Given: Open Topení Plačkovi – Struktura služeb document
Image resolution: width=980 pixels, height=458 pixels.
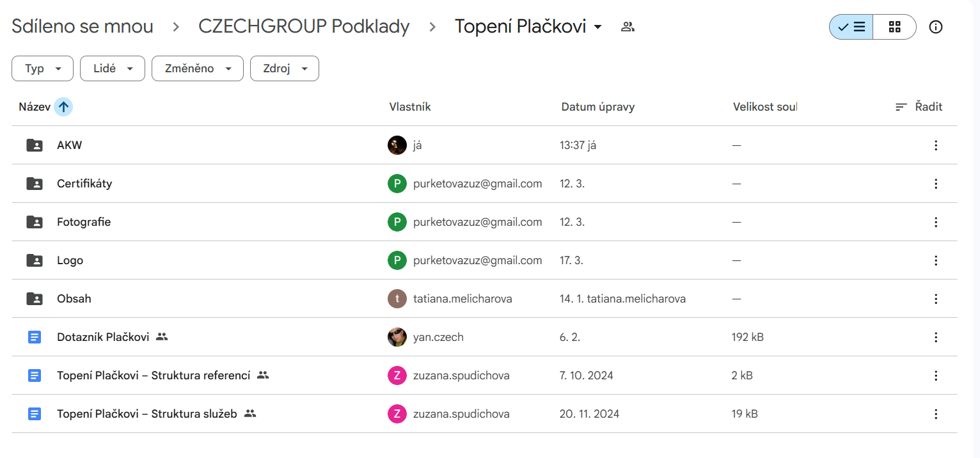Looking at the screenshot, I should tap(146, 414).
